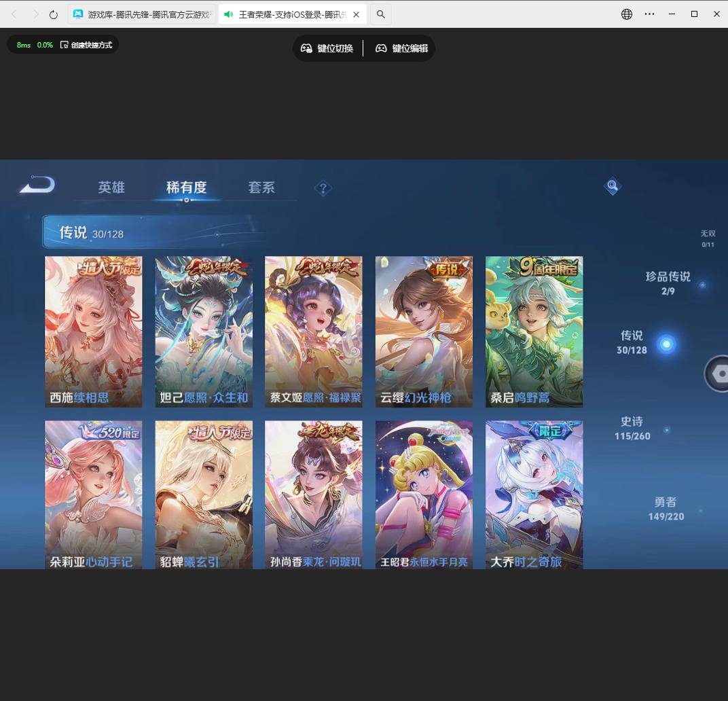Mute the 王者荣耀 tab speaker icon

coord(228,14)
